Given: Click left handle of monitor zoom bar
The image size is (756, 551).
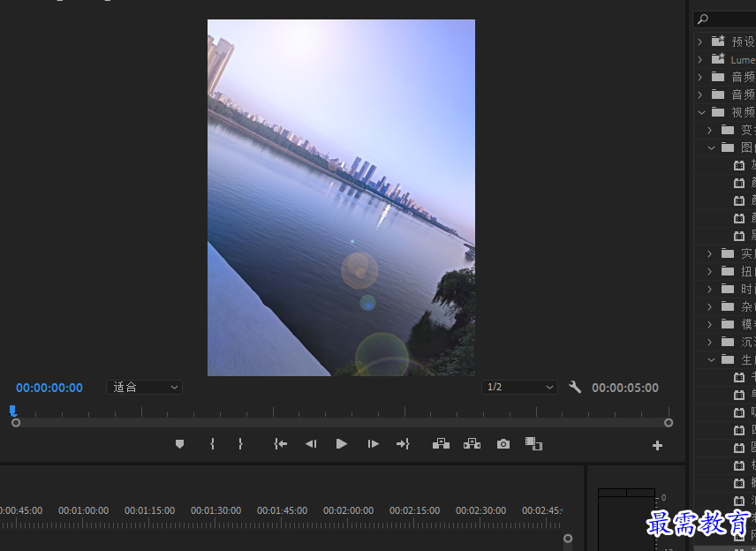Looking at the screenshot, I should tap(16, 423).
